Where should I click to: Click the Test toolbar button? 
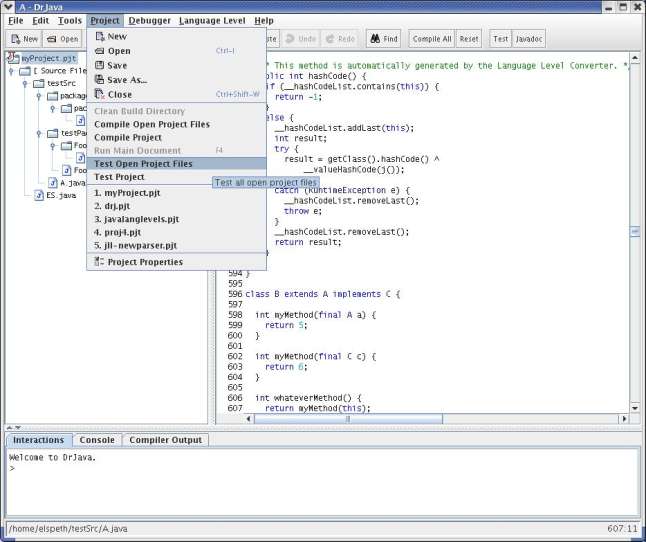[501, 39]
